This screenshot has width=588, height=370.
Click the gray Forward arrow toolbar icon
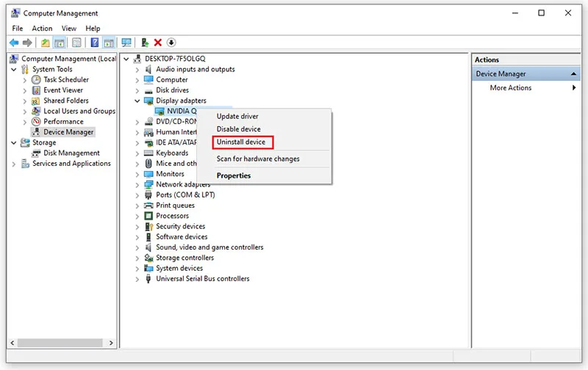click(27, 43)
